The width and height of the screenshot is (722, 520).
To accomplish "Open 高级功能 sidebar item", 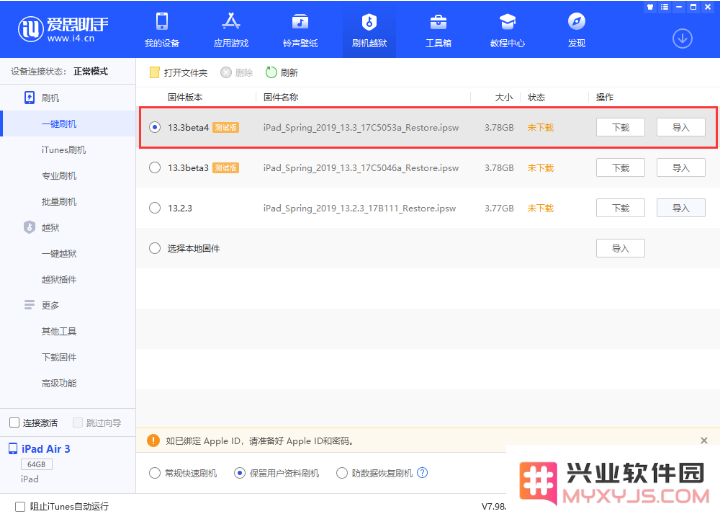I will point(59,383).
